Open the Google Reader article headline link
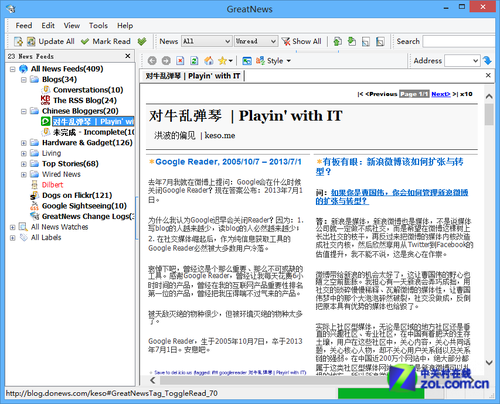Image resolution: width=500 pixels, height=404 pixels. [x=228, y=162]
